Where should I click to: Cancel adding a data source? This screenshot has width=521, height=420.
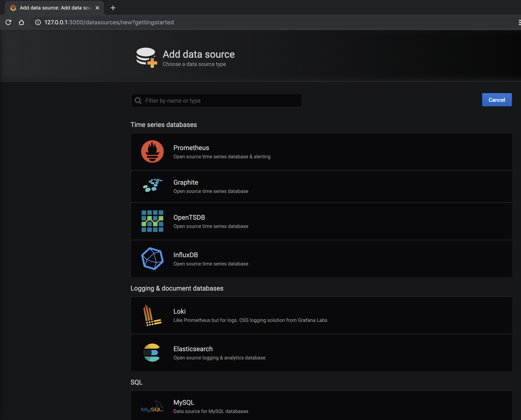497,100
